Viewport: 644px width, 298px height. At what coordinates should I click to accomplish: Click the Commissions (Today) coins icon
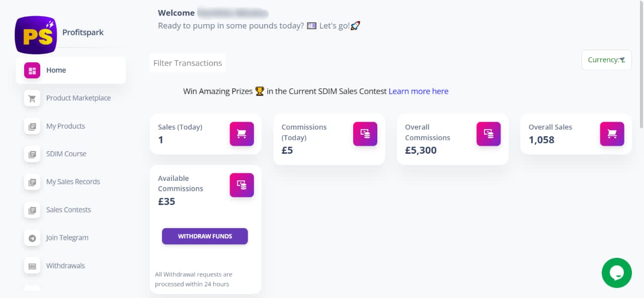365,134
